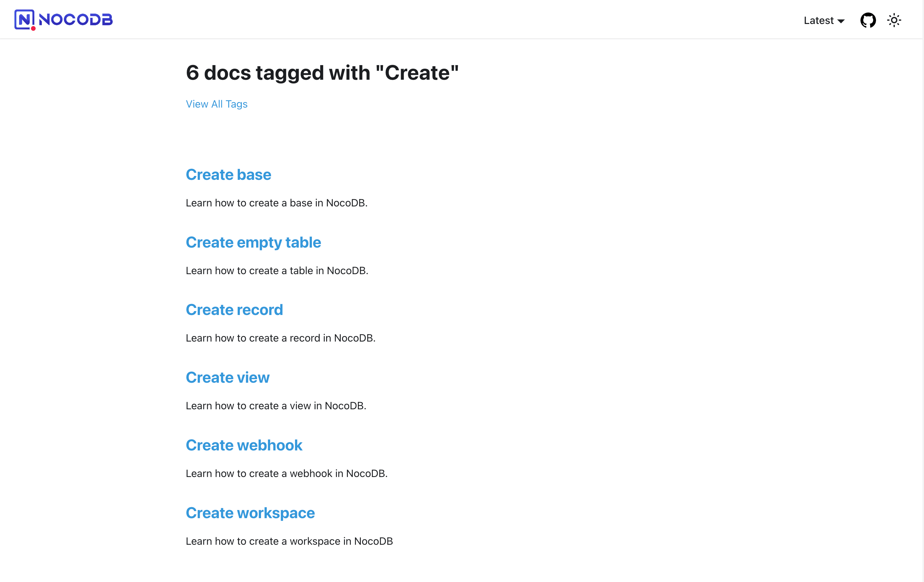924x582 pixels.
Task: Click the Create webhook heading
Action: click(x=244, y=445)
